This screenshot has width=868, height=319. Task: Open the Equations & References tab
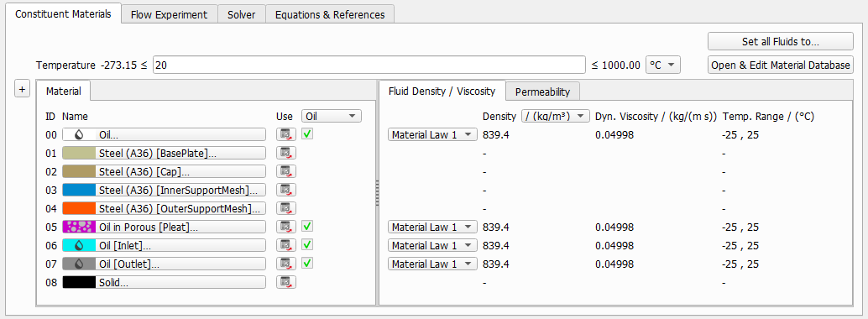330,15
